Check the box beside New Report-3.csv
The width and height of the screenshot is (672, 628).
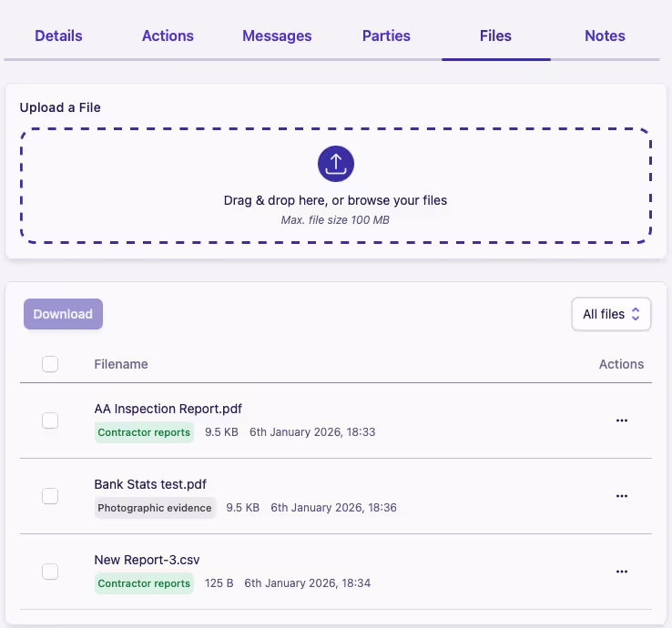click(50, 572)
